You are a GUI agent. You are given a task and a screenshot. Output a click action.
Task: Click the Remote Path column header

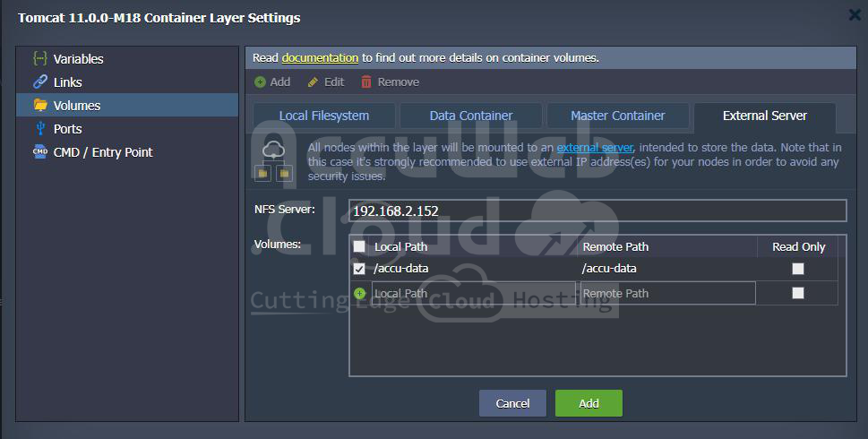[615, 247]
